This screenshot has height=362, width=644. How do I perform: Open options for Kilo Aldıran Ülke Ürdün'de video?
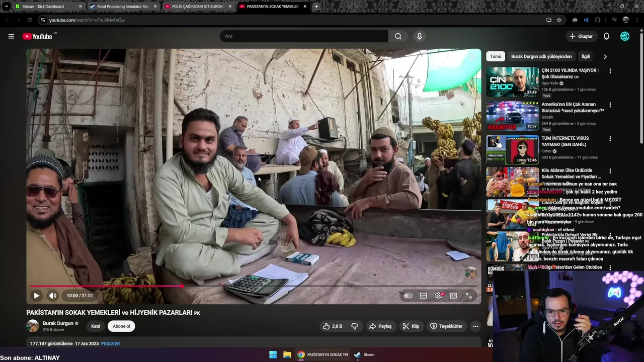[610, 171]
